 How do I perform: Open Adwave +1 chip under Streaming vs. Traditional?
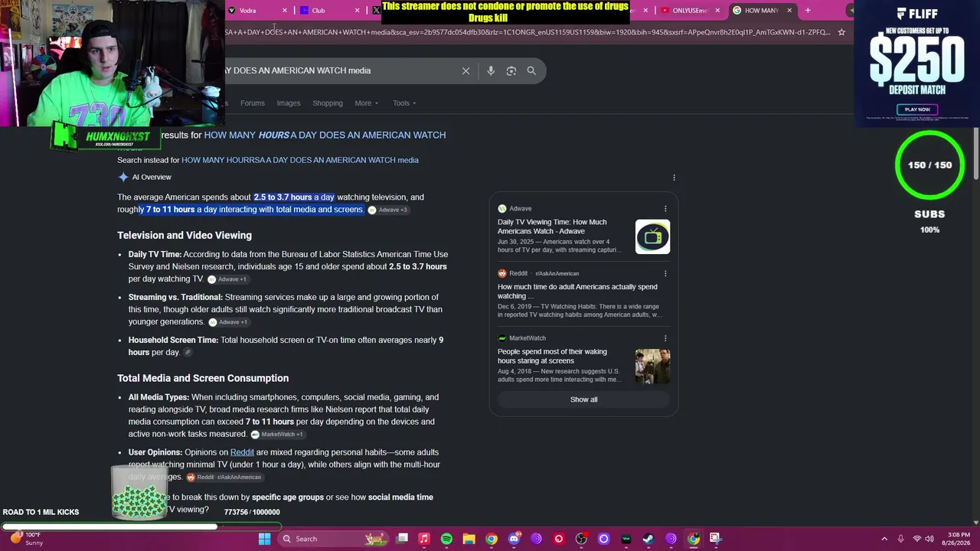[227, 322]
